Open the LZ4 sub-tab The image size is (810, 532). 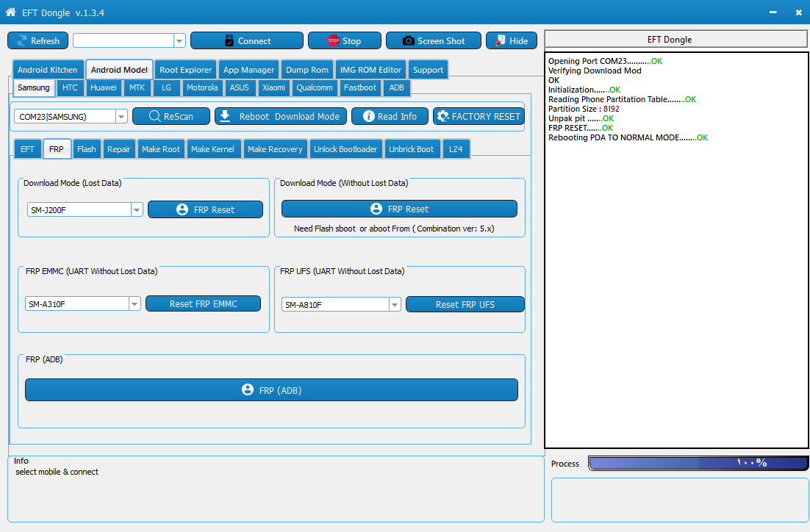pyautogui.click(x=456, y=149)
